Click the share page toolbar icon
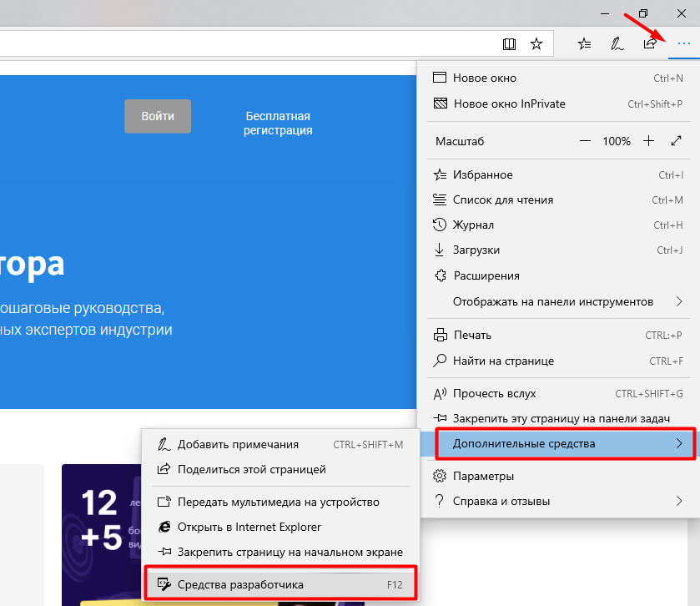The height and width of the screenshot is (606, 700). point(650,43)
